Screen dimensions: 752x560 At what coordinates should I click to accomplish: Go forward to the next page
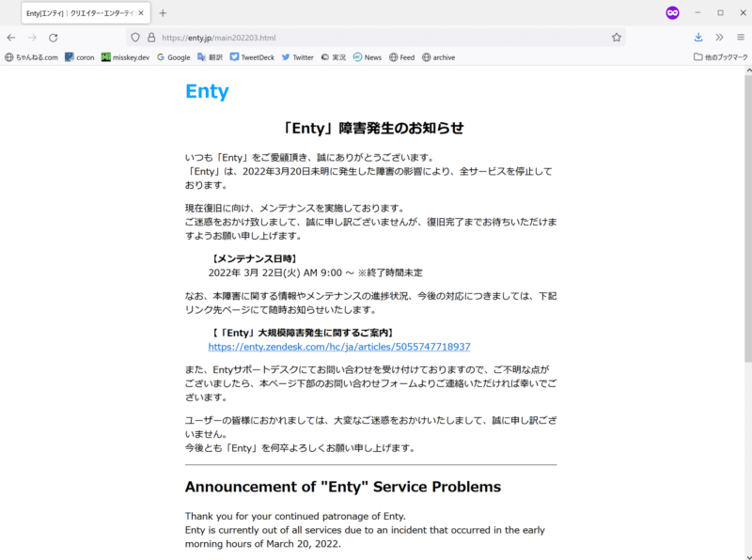(32, 38)
